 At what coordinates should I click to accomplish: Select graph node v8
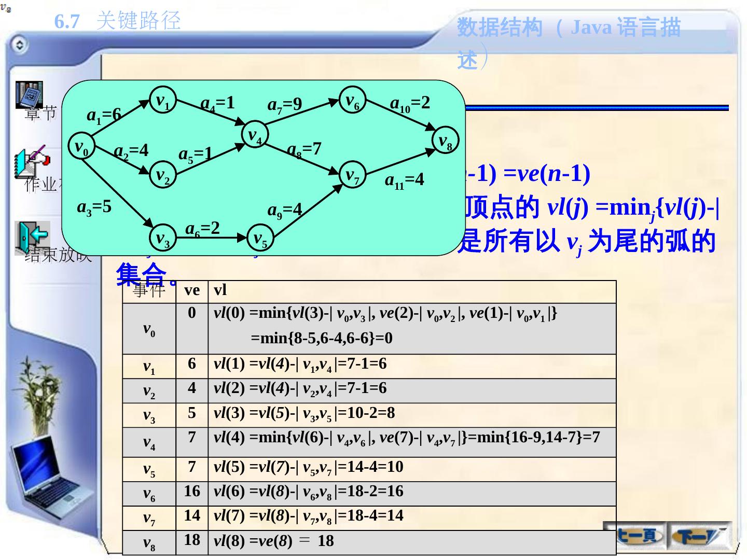(x=446, y=140)
